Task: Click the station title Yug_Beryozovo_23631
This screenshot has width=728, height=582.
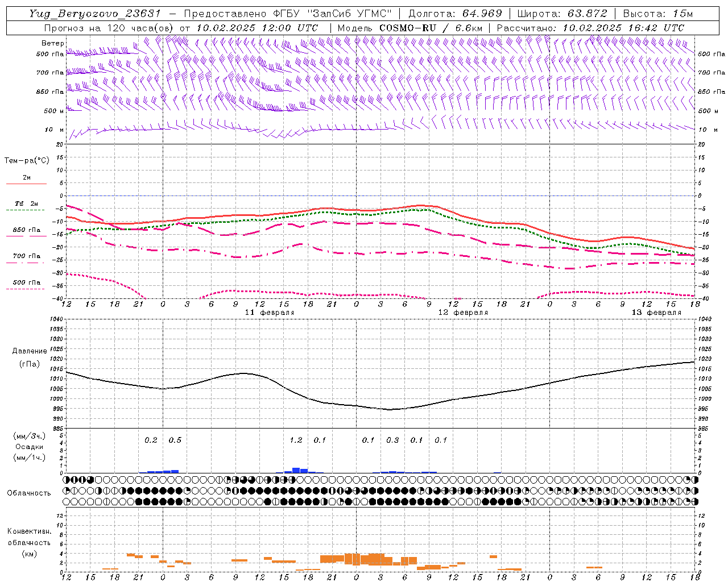Action: [96, 14]
